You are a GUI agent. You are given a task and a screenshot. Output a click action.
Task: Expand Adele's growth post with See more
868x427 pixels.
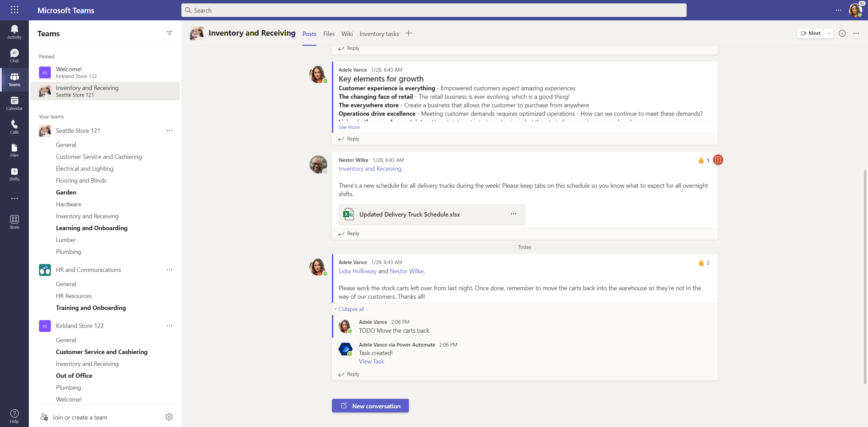(349, 127)
